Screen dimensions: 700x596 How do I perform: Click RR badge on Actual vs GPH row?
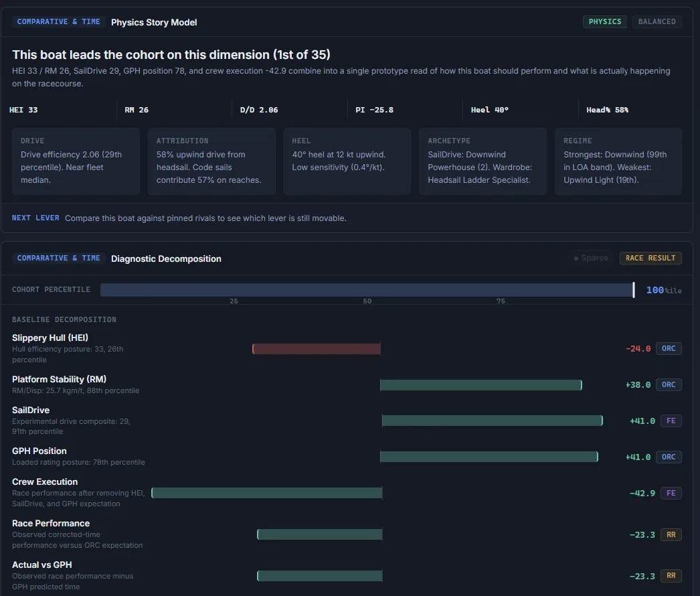coord(671,576)
